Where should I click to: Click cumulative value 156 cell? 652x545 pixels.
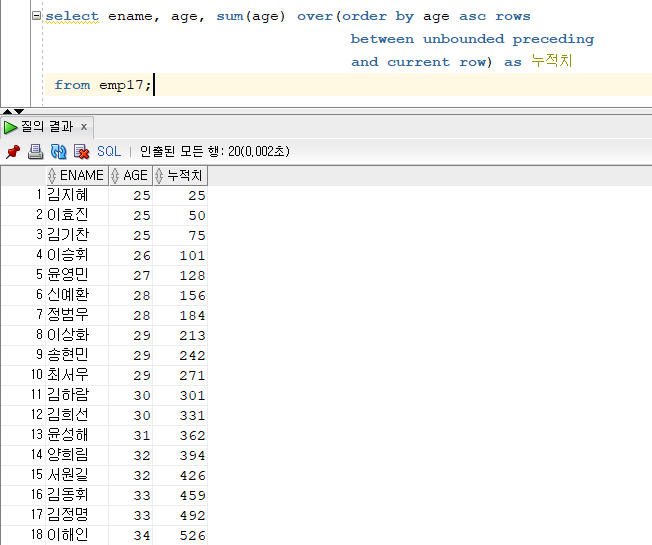click(x=180, y=295)
